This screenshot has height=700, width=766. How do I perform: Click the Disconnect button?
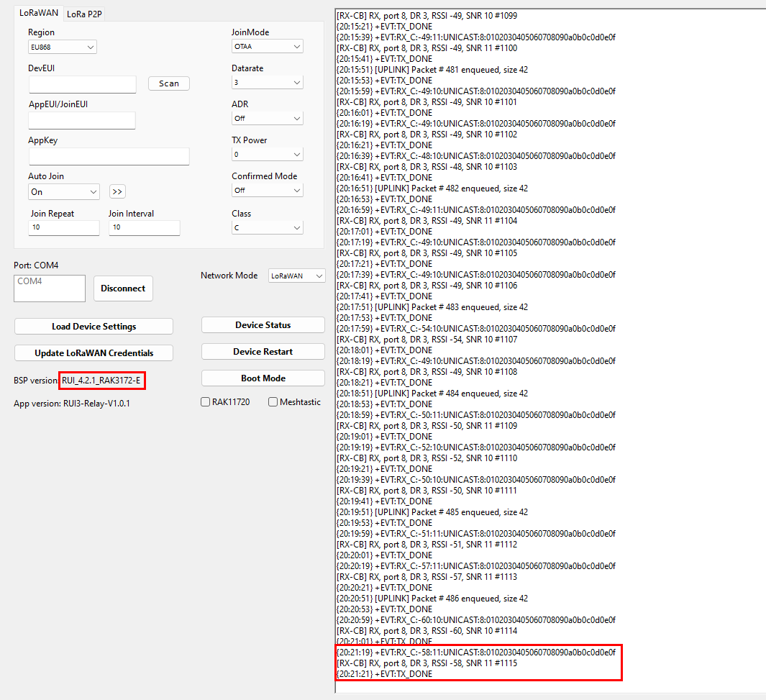point(123,288)
